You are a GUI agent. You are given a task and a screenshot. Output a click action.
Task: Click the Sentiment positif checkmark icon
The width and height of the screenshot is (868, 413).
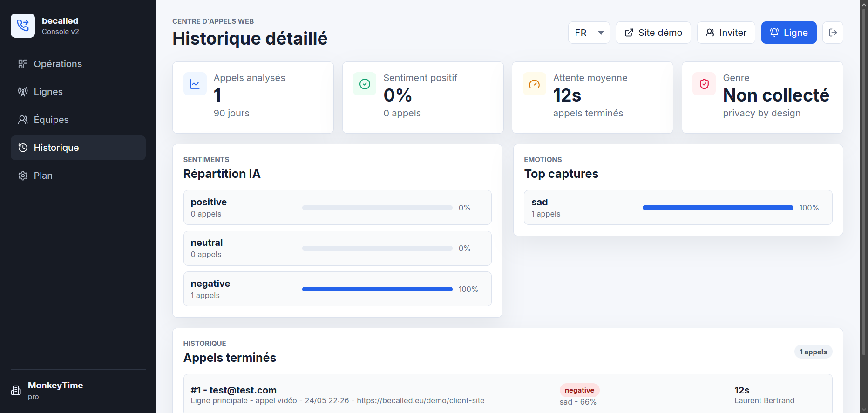coord(365,84)
